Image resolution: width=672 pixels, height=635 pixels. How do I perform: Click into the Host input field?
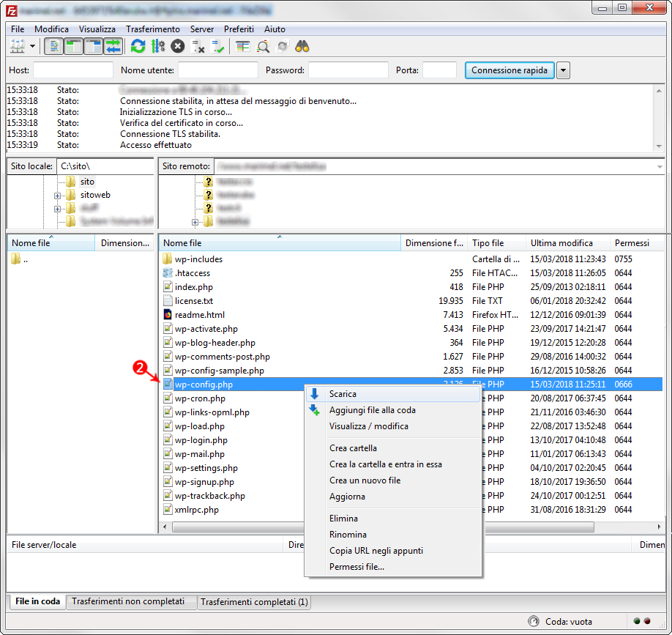pos(73,70)
